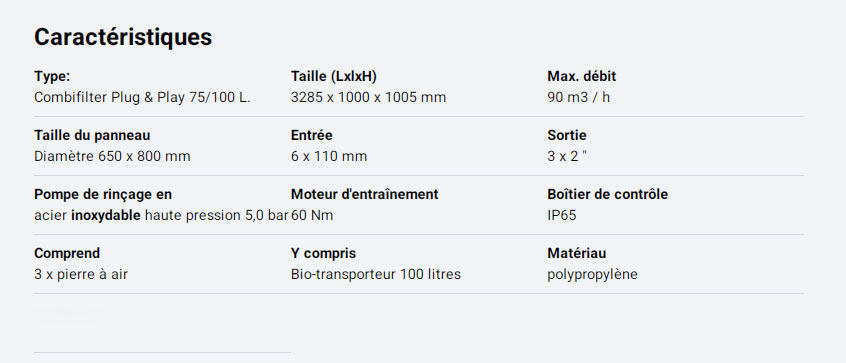The width and height of the screenshot is (846, 363).
Task: Select the Max. débit label
Action: 582,77
